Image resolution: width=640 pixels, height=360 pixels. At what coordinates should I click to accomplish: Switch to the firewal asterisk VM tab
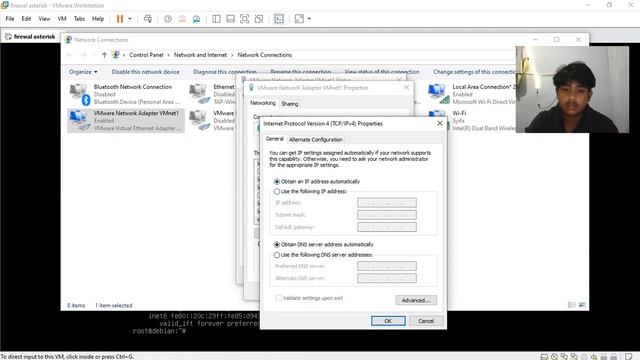pyautogui.click(x=31, y=36)
